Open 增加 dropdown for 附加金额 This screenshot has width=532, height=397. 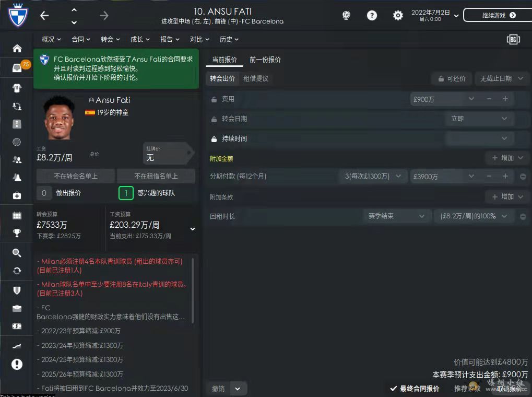click(507, 158)
